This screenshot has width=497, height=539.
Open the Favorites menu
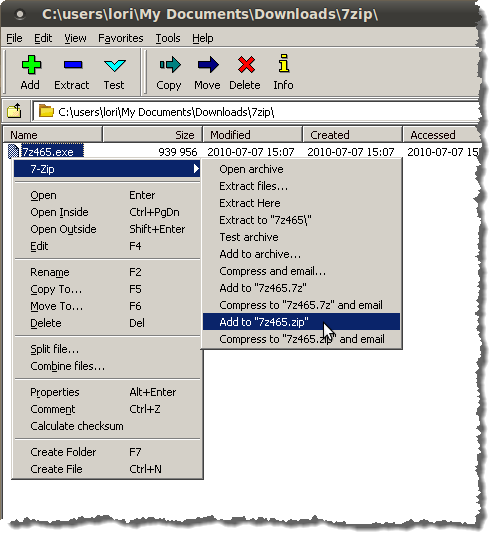tap(121, 38)
